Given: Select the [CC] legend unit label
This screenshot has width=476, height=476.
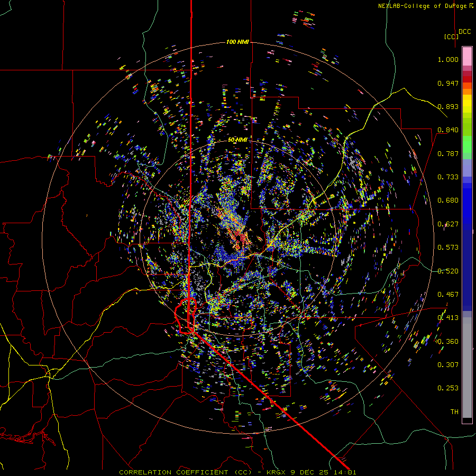Looking at the screenshot, I should 452,36.
